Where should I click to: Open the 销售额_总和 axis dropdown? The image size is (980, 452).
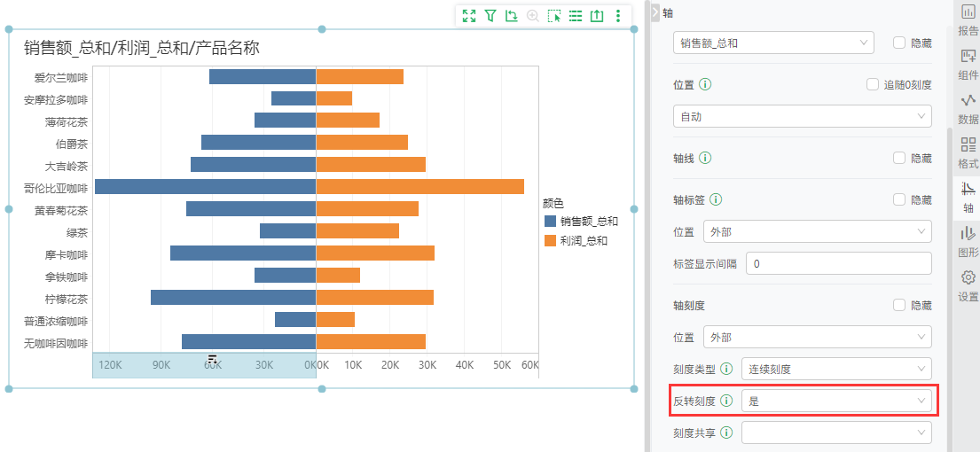click(x=773, y=43)
